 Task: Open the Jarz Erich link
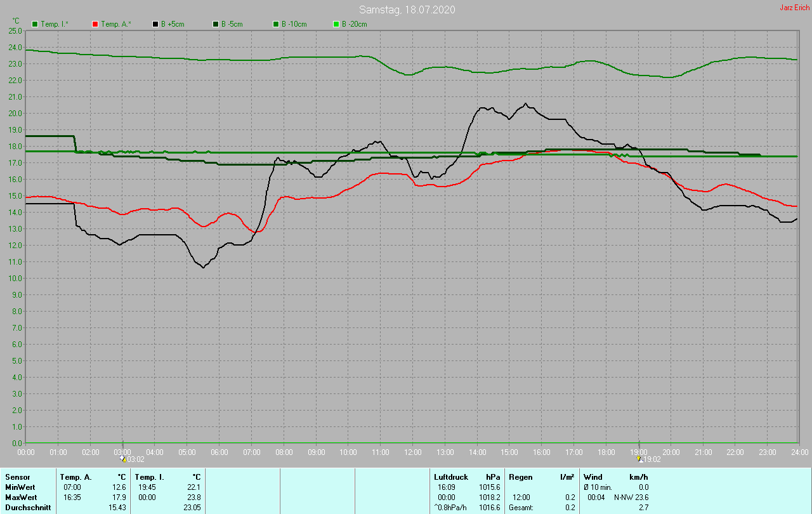pyautogui.click(x=794, y=8)
